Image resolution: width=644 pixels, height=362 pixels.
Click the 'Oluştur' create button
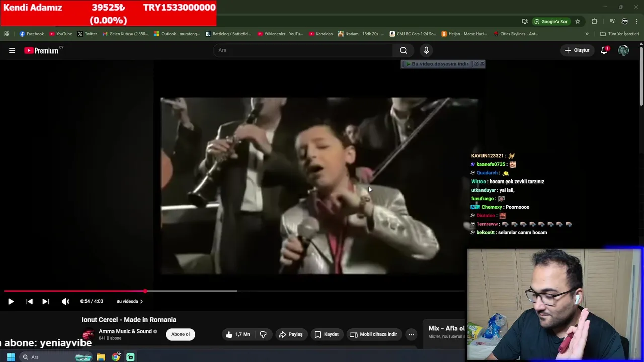point(577,50)
